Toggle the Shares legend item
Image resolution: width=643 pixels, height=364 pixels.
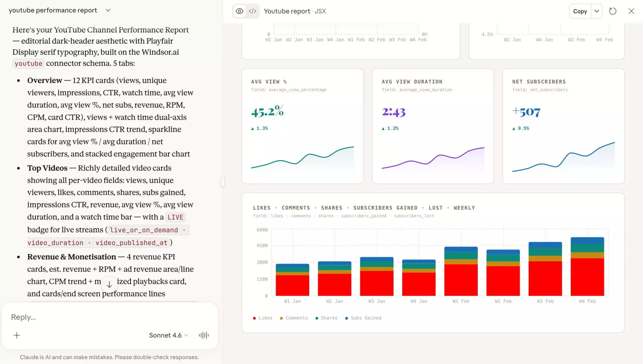(326, 318)
